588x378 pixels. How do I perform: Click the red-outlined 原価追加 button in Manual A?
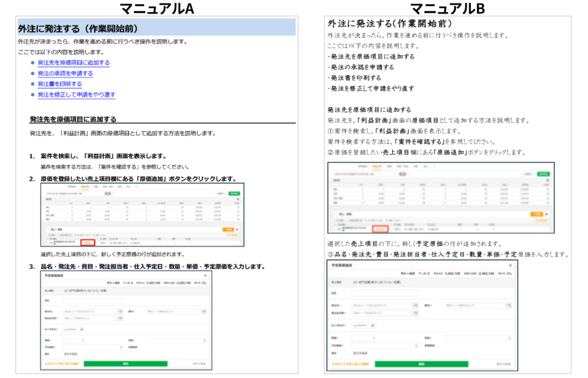[88, 242]
